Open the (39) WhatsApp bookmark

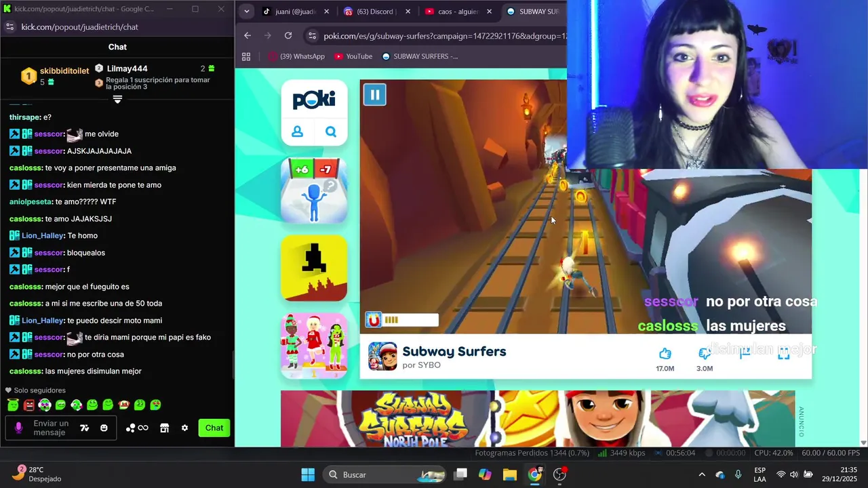pos(296,56)
